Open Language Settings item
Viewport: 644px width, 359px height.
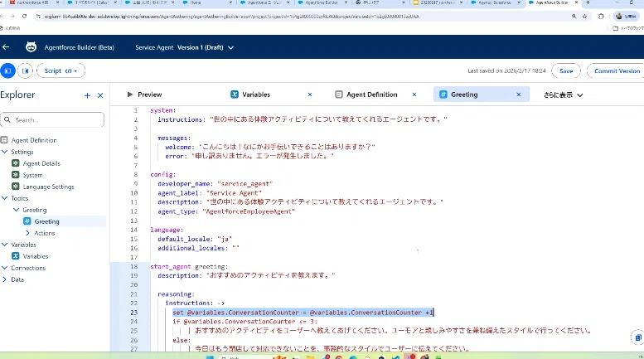click(48, 187)
